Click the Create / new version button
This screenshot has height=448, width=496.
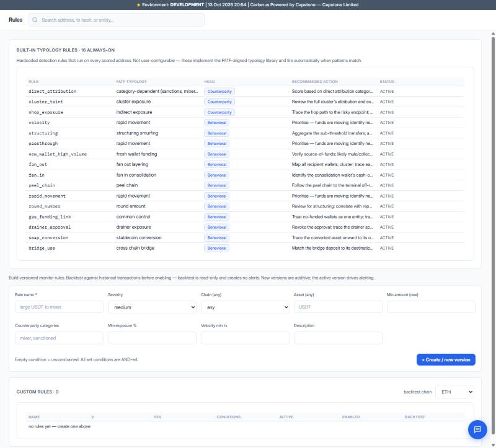(x=446, y=359)
